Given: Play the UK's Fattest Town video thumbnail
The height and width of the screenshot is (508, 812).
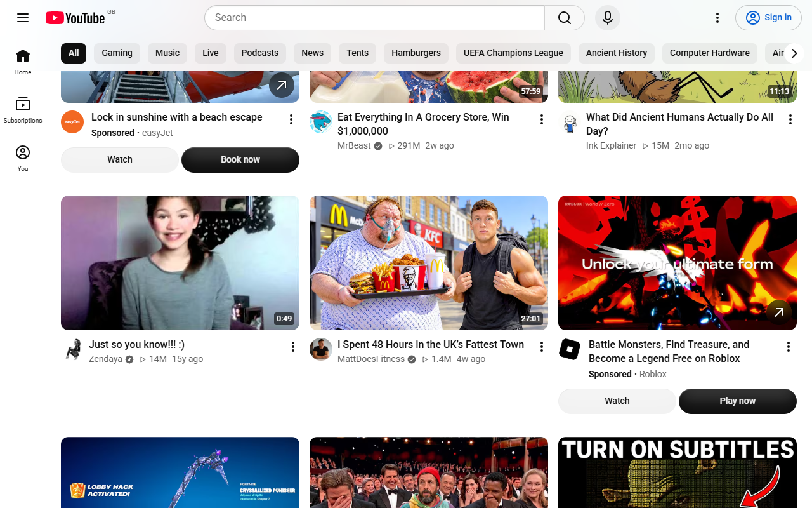Looking at the screenshot, I should pos(429,263).
